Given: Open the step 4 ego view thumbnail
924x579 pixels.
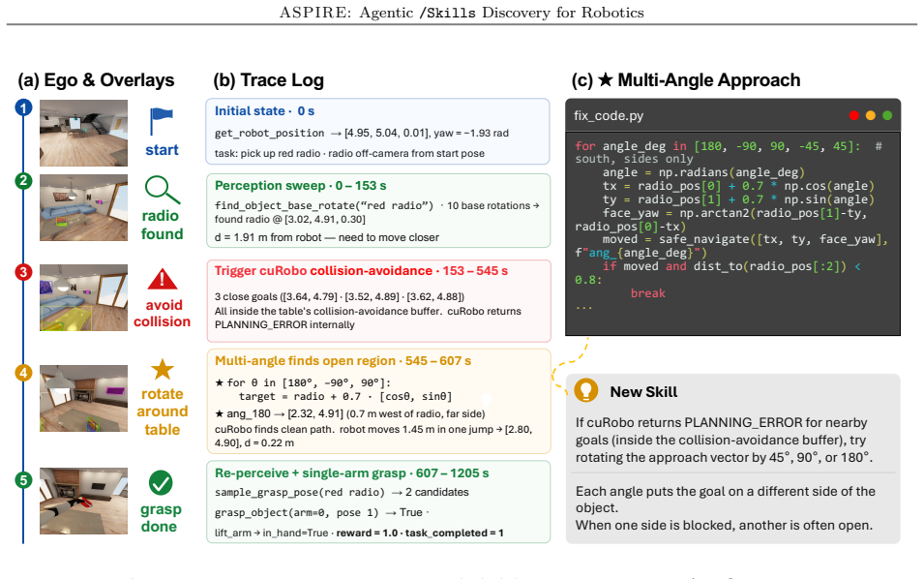Looking at the screenshot, I should [x=83, y=399].
